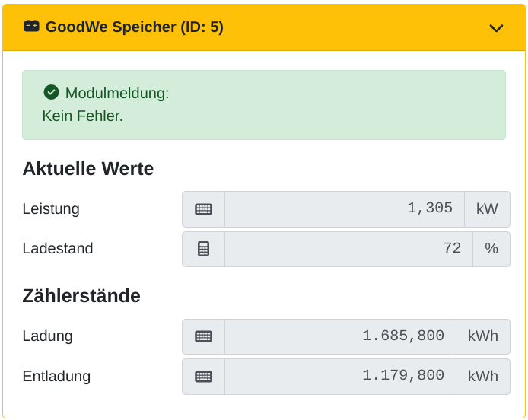Click keyboard icon next to Leistung
528x420 pixels.
[x=203, y=209]
